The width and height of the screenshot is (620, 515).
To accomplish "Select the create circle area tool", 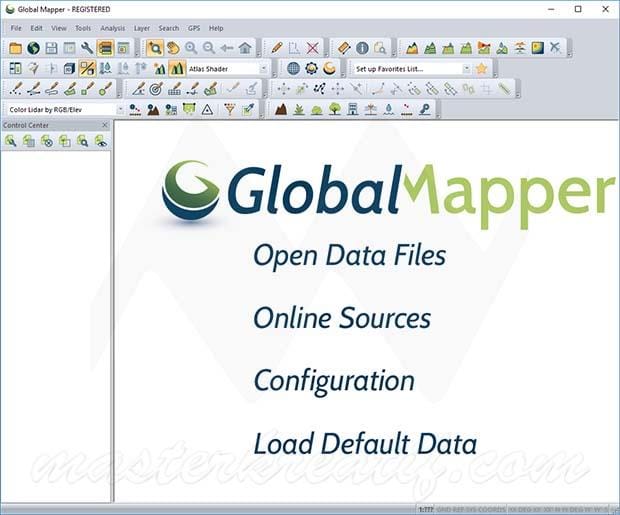I will 105,89.
